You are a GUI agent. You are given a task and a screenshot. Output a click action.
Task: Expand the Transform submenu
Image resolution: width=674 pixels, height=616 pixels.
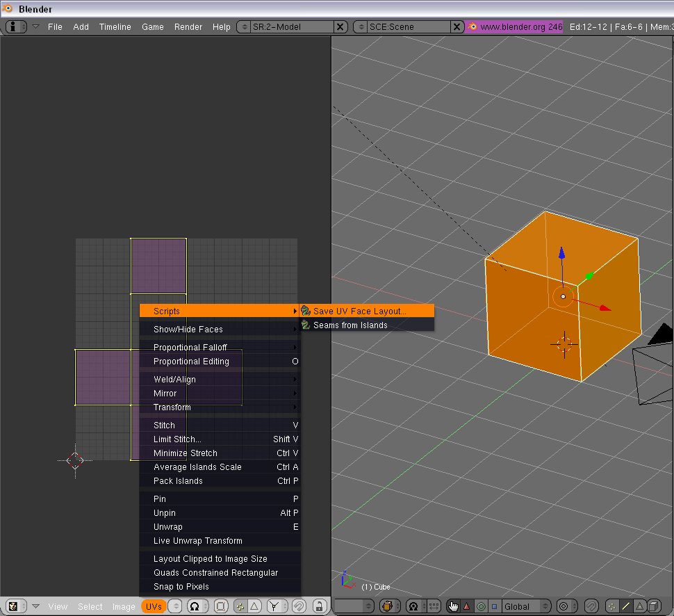(x=220, y=407)
